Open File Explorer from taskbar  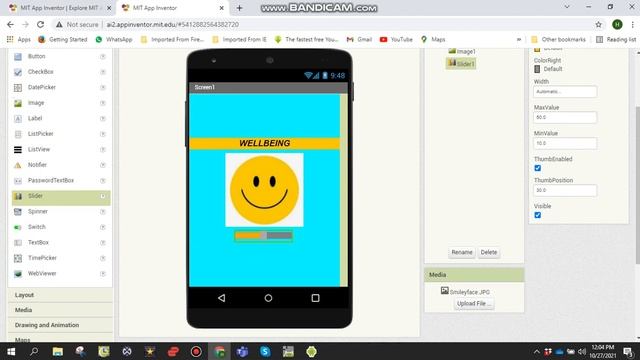[58, 351]
